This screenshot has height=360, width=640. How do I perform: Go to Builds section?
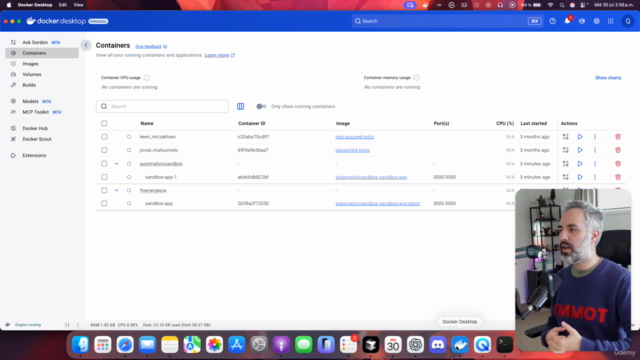pyautogui.click(x=42, y=85)
